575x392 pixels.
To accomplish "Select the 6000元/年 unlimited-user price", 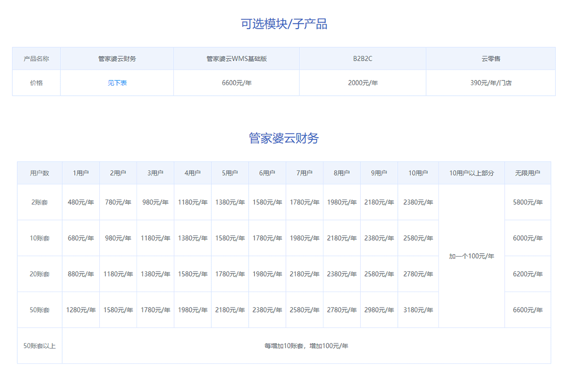I will tap(528, 238).
